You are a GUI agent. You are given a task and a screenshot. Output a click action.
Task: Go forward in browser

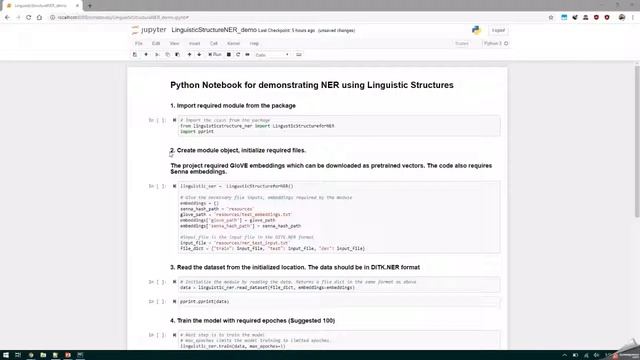pos(18,18)
